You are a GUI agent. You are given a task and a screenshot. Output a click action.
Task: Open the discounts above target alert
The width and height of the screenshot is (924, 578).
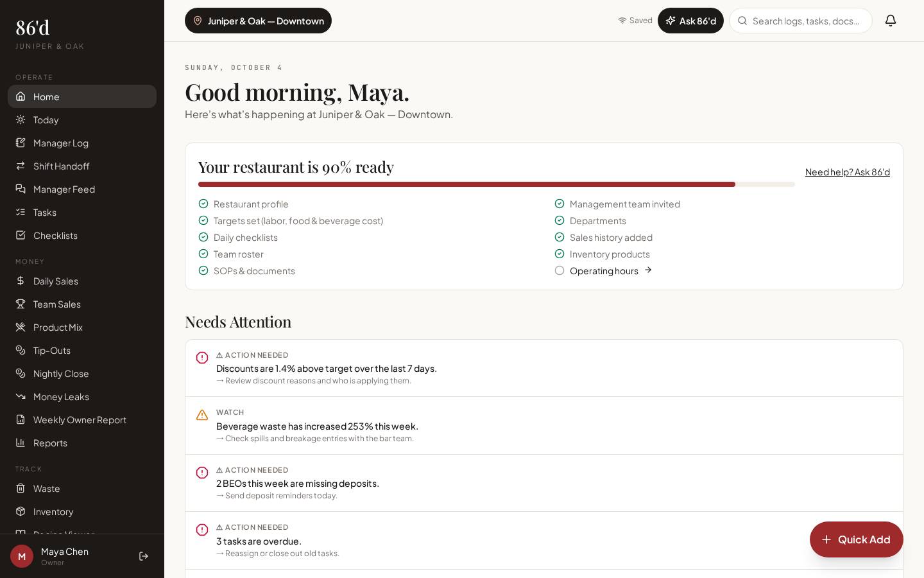[544, 368]
